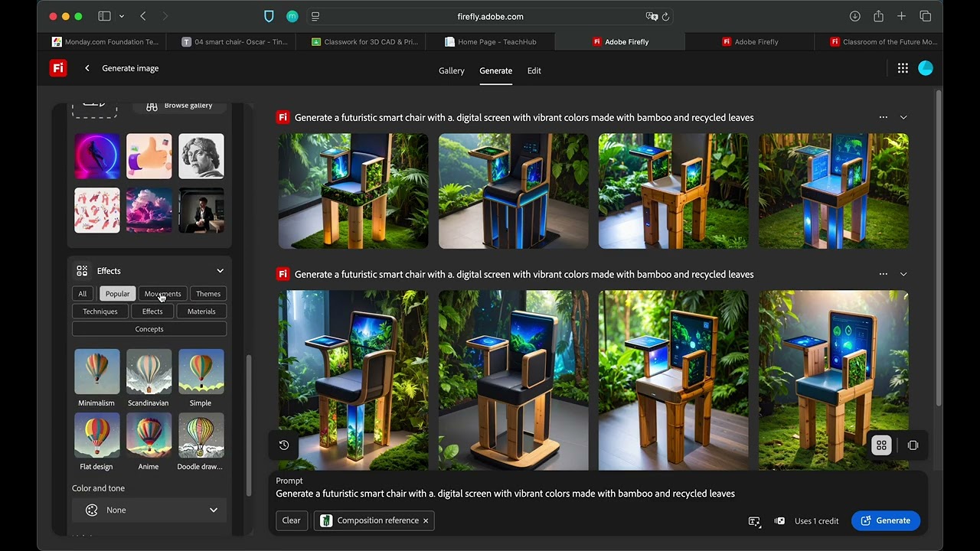
Task: Go back using arrow beside Generate image
Action: point(87,68)
